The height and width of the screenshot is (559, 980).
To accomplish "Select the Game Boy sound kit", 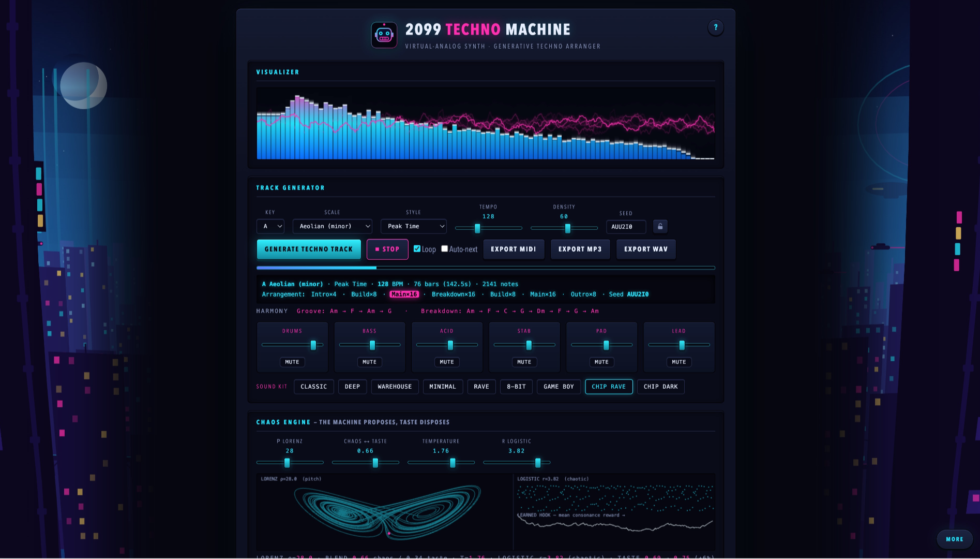I will pyautogui.click(x=559, y=387).
